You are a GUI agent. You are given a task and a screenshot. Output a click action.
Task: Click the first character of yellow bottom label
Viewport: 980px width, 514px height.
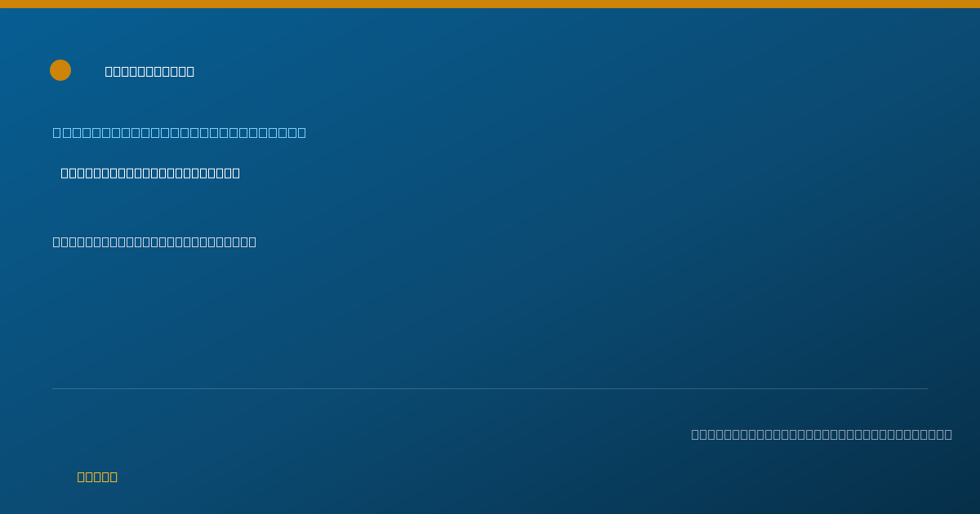coord(82,476)
